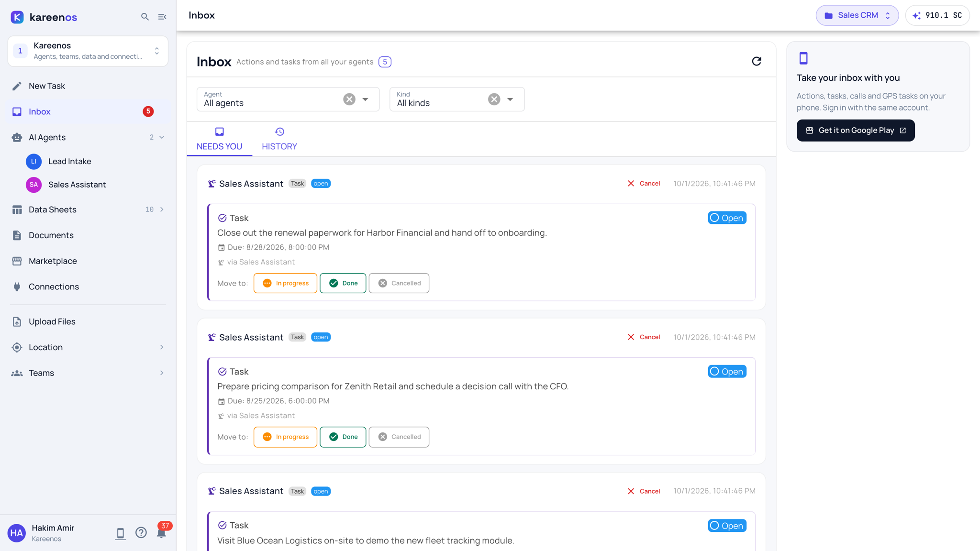Screen dimensions: 980x551
Task: Click Hakim Amir's HA avatar
Action: (x=17, y=533)
